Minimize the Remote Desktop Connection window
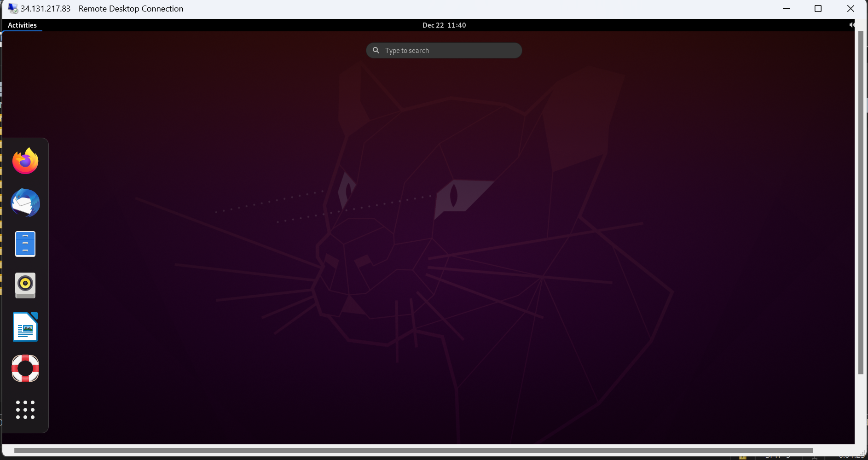Screen dimensions: 868x460 click(x=786, y=8)
